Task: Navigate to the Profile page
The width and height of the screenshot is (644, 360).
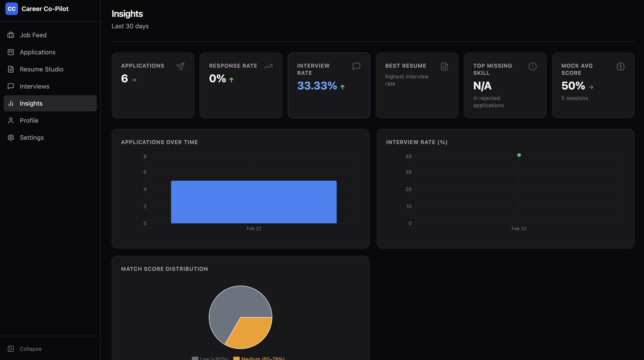Action: coord(29,121)
